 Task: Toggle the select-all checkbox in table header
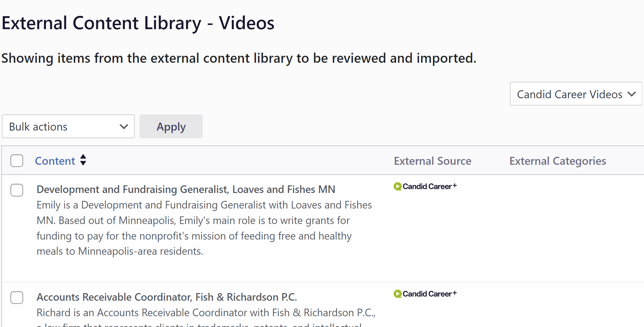click(17, 161)
